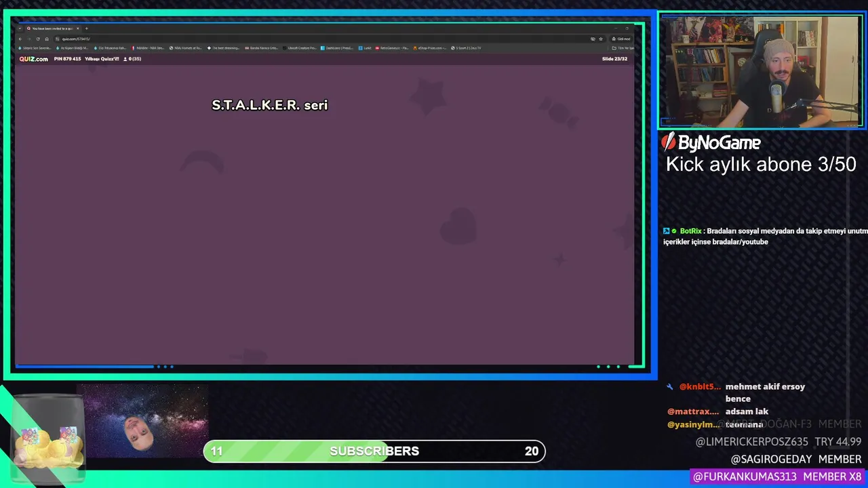The height and width of the screenshot is (488, 868).
Task: Click the S.T.A.L.K.E.R. seri heading
Action: click(270, 105)
